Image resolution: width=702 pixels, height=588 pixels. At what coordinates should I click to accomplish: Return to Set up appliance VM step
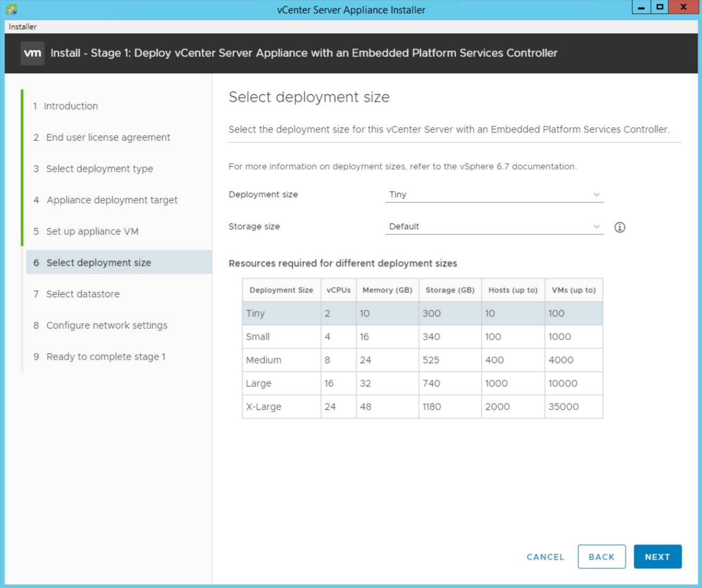coord(92,231)
